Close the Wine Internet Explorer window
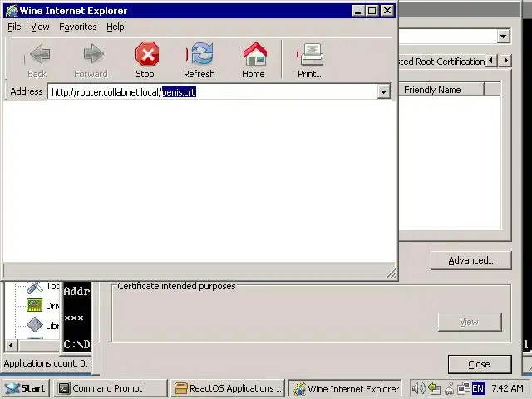This screenshot has height=399, width=532. click(x=387, y=11)
